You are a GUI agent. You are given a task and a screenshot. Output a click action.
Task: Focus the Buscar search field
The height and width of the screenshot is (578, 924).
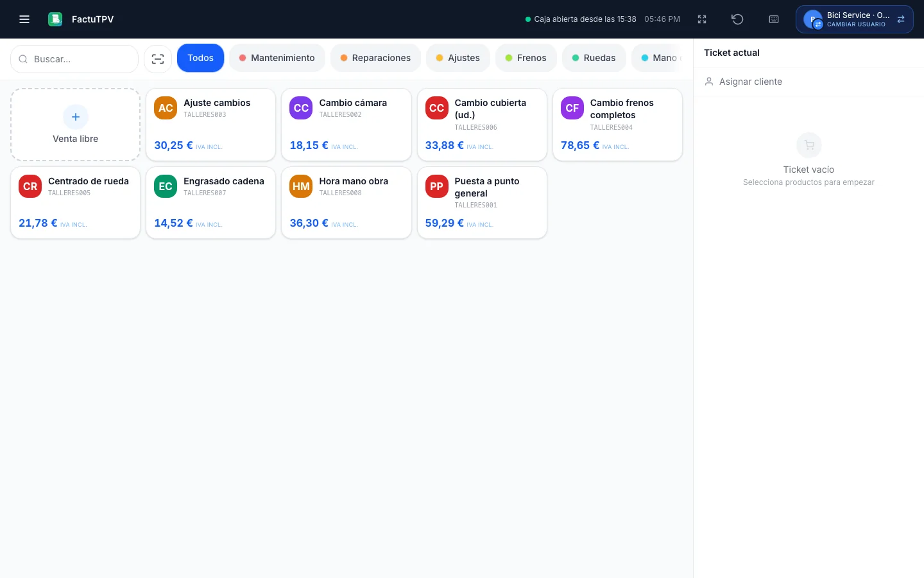(x=74, y=59)
